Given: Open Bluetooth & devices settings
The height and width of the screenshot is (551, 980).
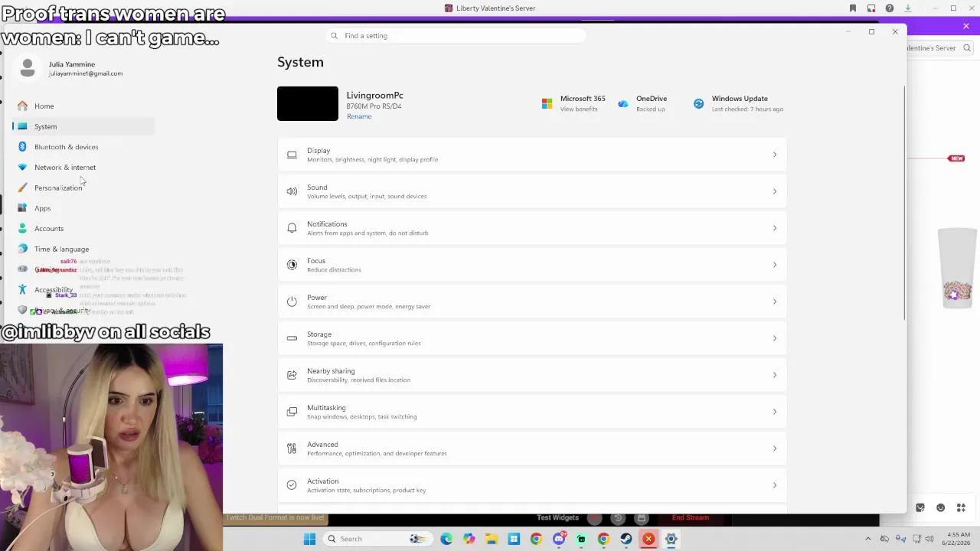Looking at the screenshot, I should pyautogui.click(x=84, y=147).
